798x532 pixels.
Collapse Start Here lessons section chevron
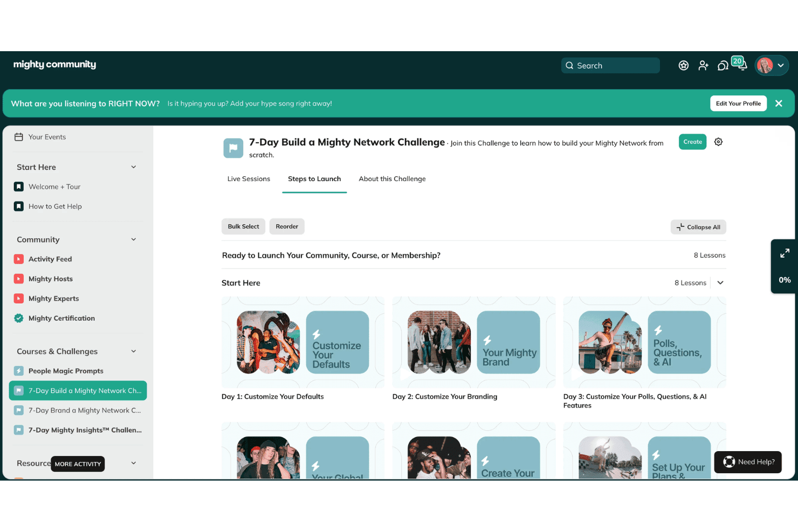pos(720,282)
